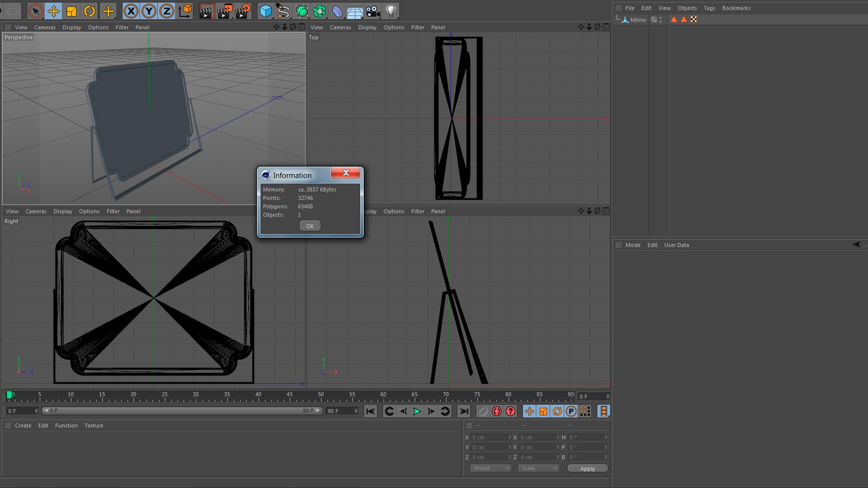Click the timeline preview range slider bar
The height and width of the screenshot is (488, 868).
[182, 411]
